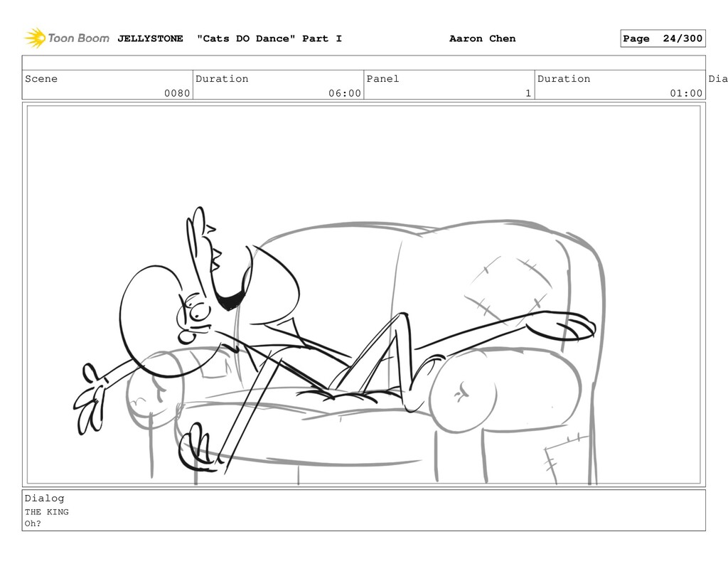
Task: Click the Panel column label
Action: [382, 78]
